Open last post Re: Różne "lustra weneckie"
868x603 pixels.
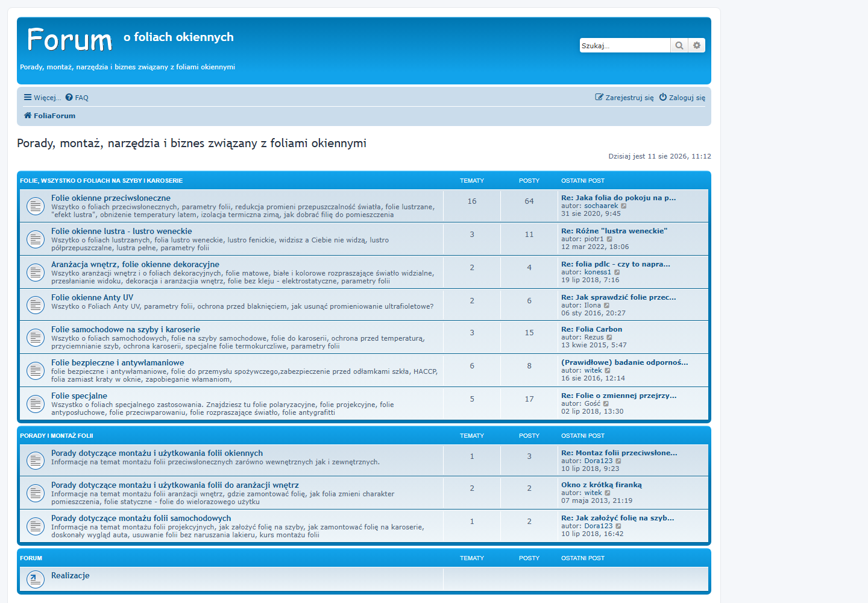tap(614, 231)
